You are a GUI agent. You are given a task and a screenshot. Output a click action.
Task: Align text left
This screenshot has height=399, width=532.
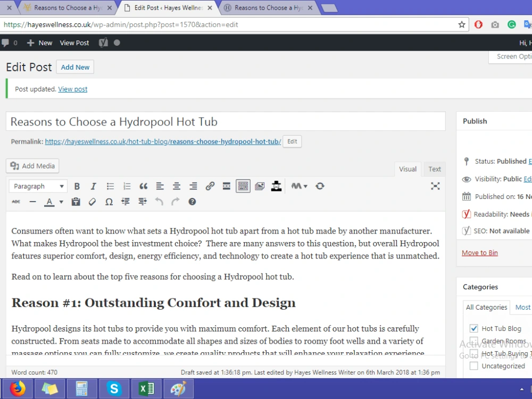(x=160, y=186)
